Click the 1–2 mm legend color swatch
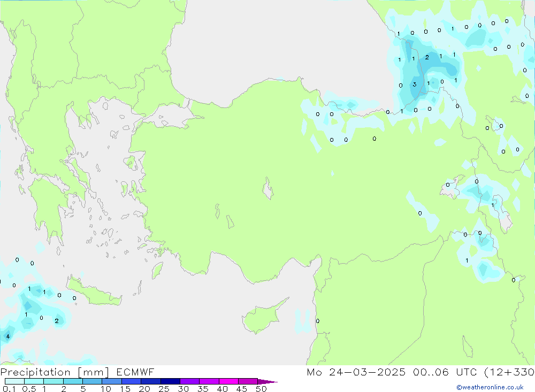 coord(53,381)
